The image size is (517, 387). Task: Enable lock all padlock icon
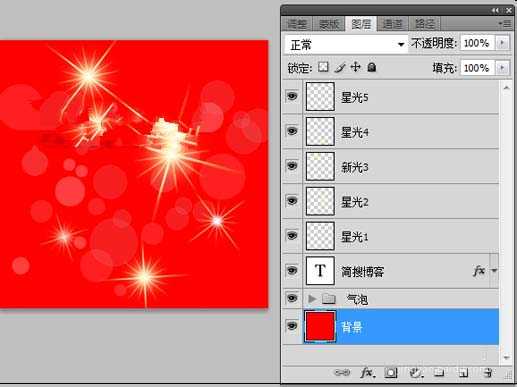point(372,67)
